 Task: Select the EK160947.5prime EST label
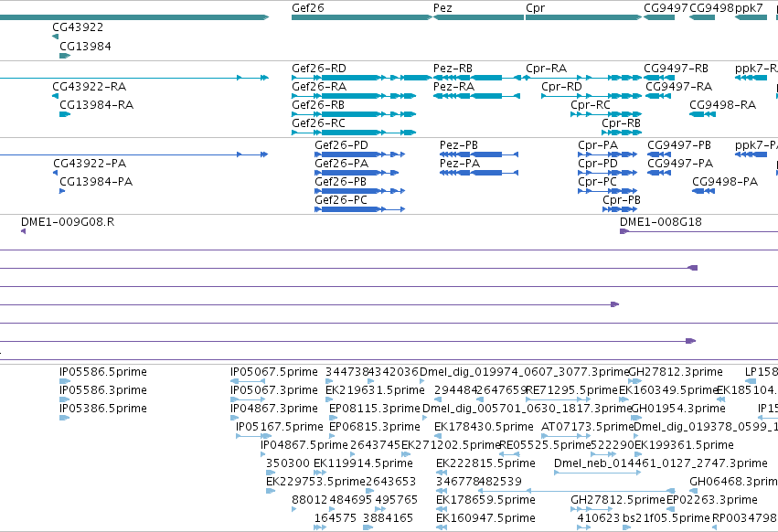point(485,518)
